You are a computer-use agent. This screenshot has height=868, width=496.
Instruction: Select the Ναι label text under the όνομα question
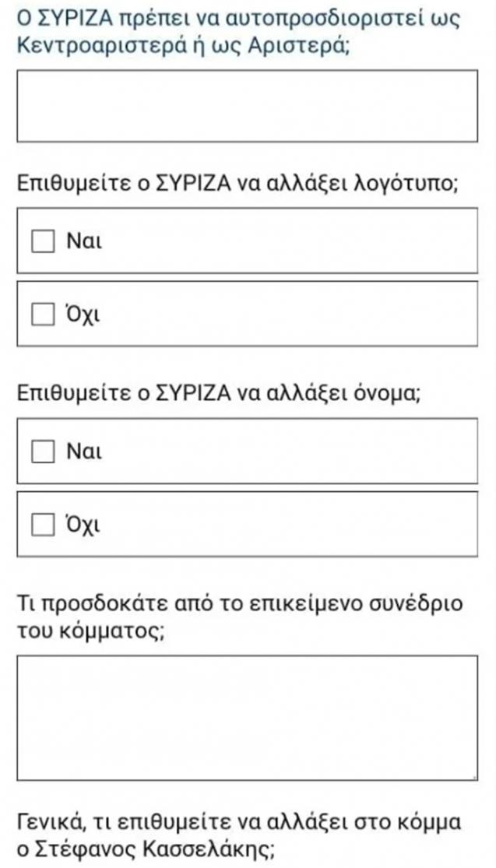pos(84,452)
